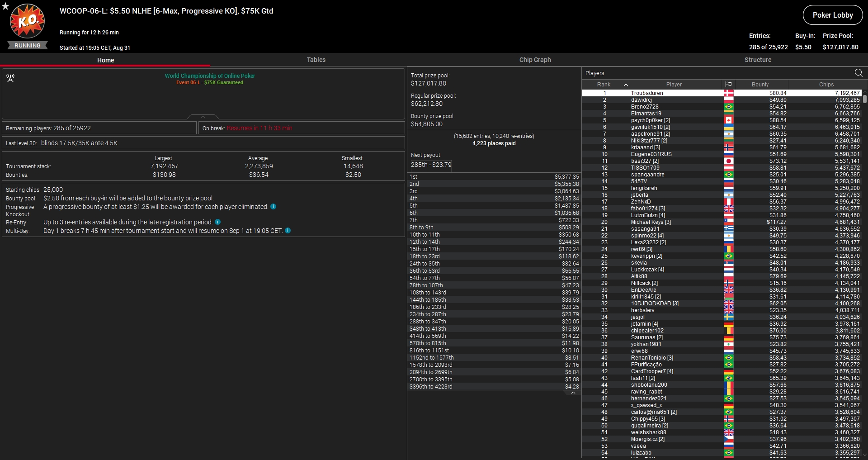Sort players by country flag column

point(728,85)
